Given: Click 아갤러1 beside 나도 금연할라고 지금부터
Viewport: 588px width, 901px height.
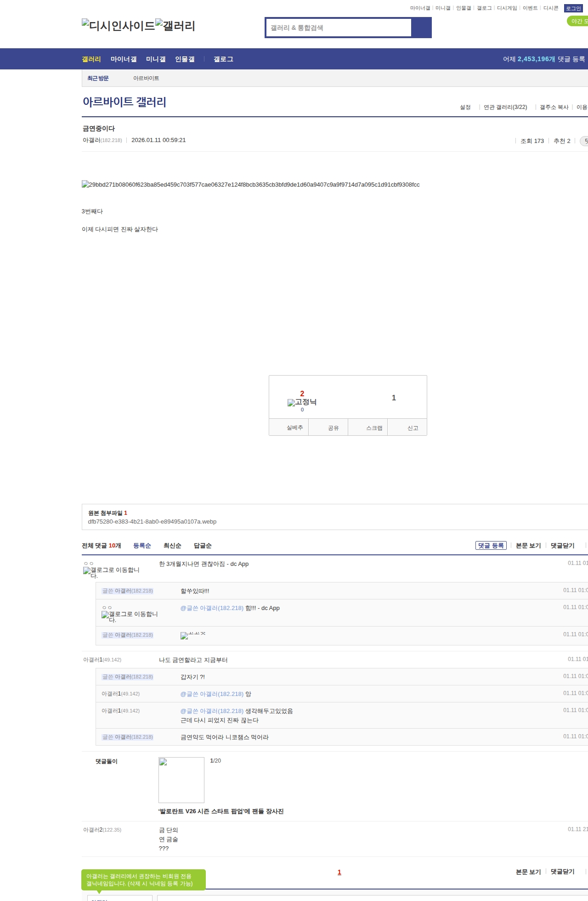Looking at the screenshot, I should pos(102,660).
